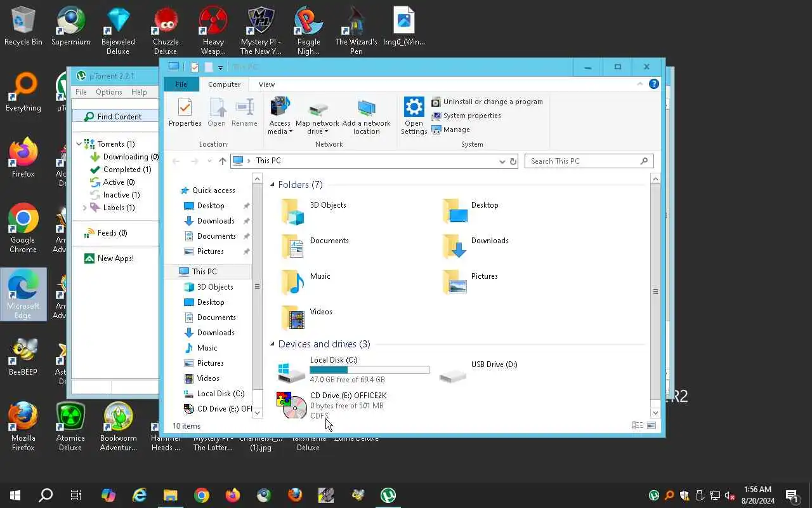This screenshot has width=812, height=508.
Task: Select the Atomica Deluxe desktop icon
Action: point(70,427)
